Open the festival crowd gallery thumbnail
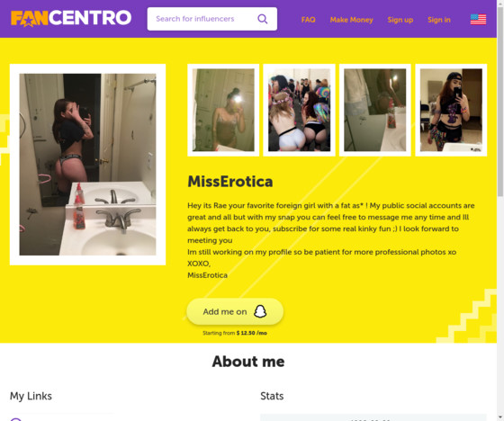The height and width of the screenshot is (421, 504). click(x=299, y=110)
